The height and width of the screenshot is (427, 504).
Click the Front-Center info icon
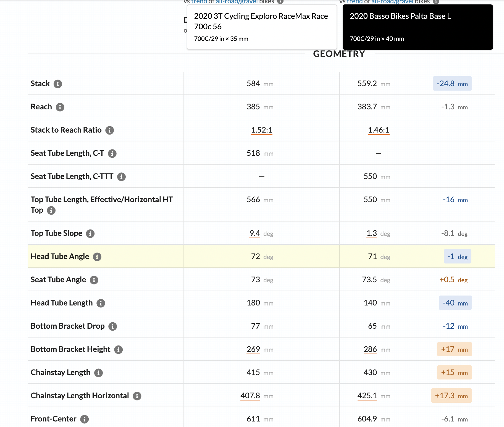(x=85, y=419)
